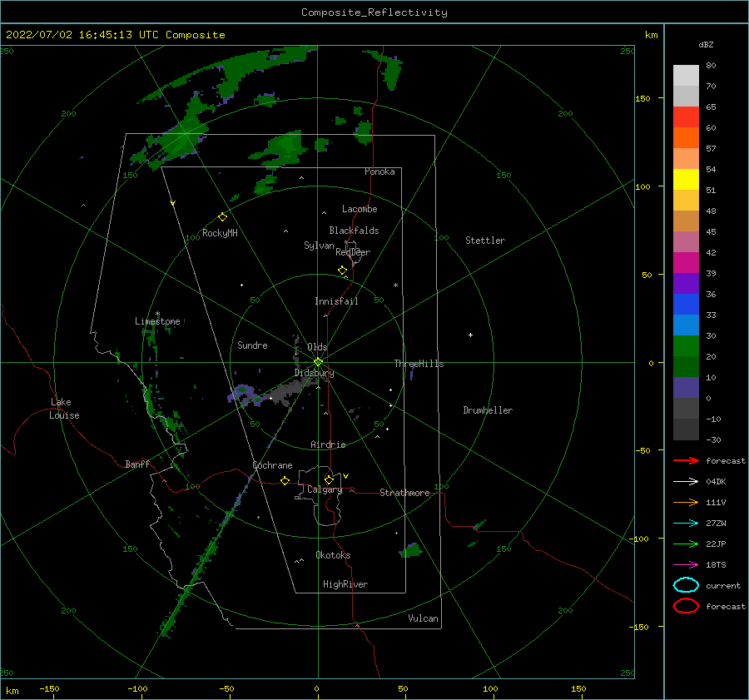Click the Vulcan city label
The width and height of the screenshot is (749, 700).
pyautogui.click(x=424, y=618)
